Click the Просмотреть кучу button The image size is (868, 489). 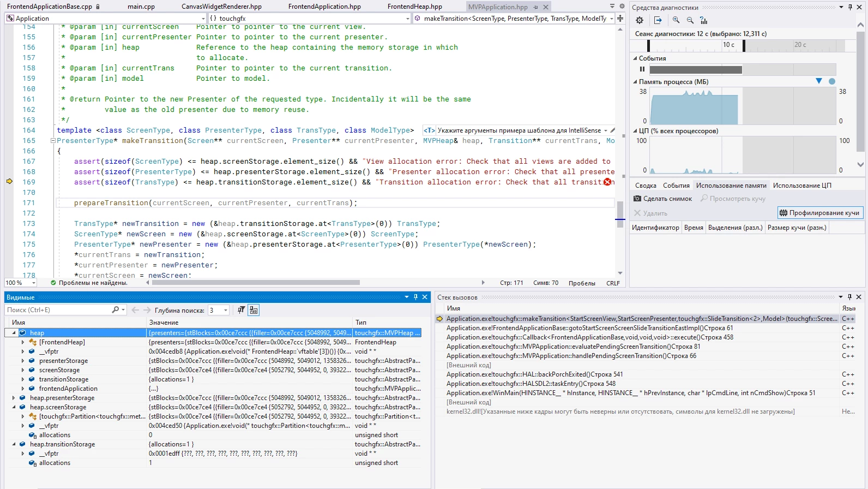pos(733,199)
